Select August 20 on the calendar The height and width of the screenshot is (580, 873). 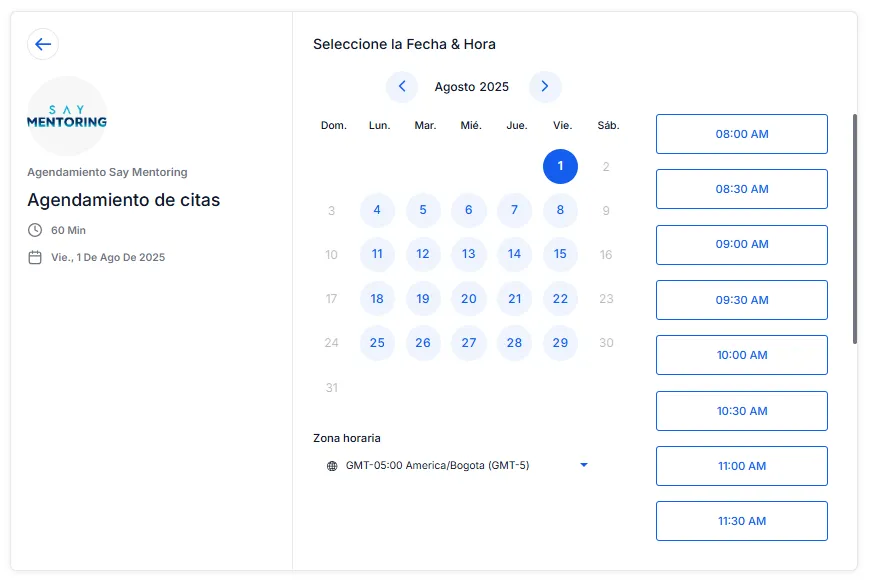[x=469, y=299]
